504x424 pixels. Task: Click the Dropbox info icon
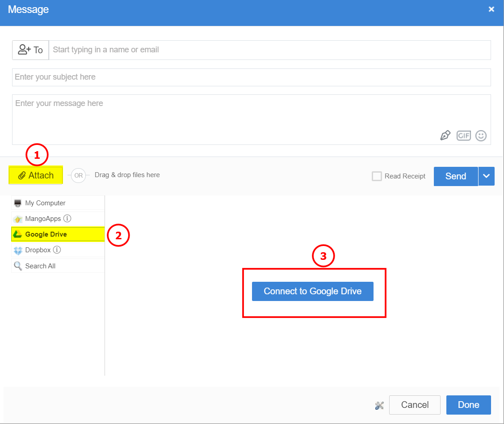tap(57, 250)
